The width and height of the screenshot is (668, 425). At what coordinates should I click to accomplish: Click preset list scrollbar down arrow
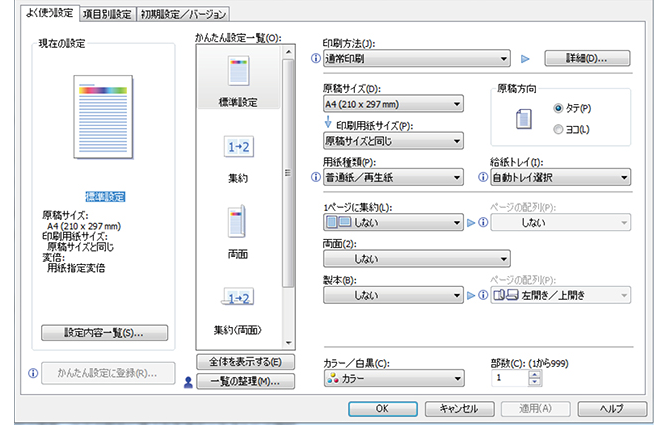coord(288,343)
